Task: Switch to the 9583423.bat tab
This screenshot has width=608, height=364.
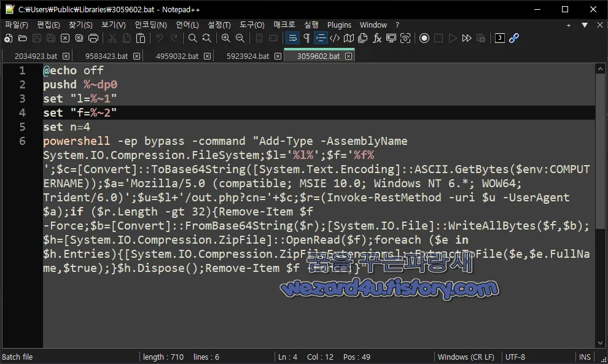Action: click(106, 56)
